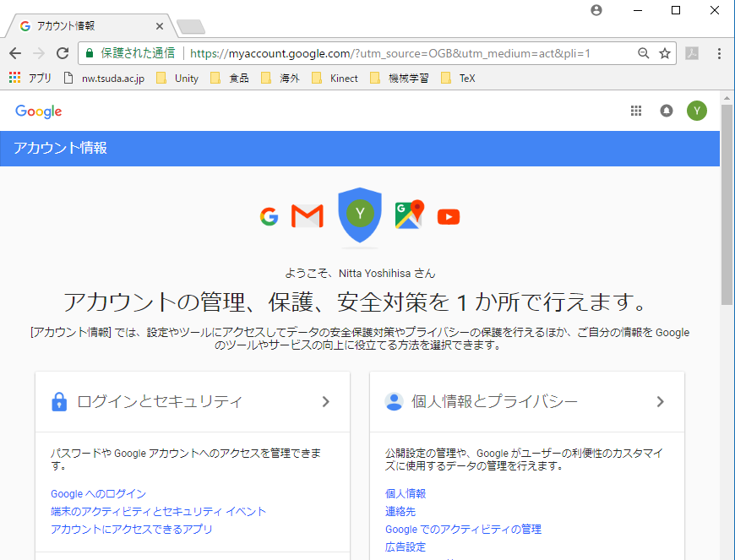
Task: Bookmark page with the star icon
Action: [x=665, y=53]
